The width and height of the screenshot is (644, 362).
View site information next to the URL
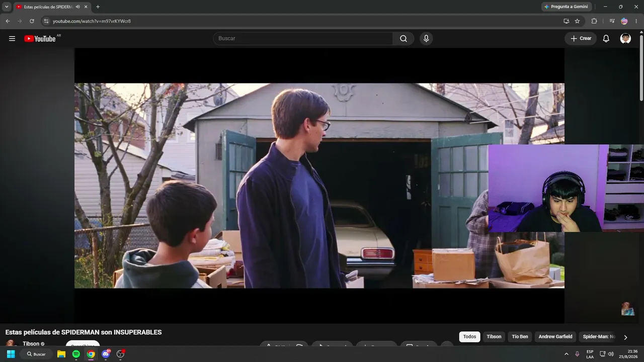click(46, 21)
